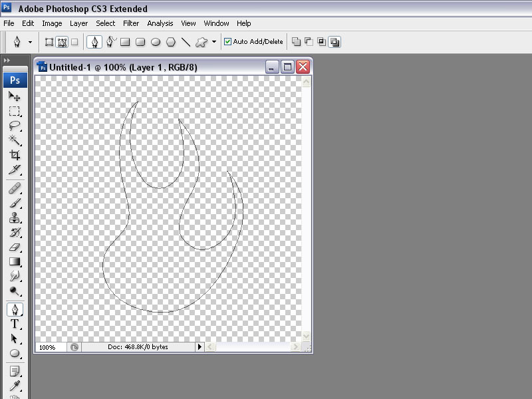
Task: Select the Lasso tool
Action: coord(14,126)
